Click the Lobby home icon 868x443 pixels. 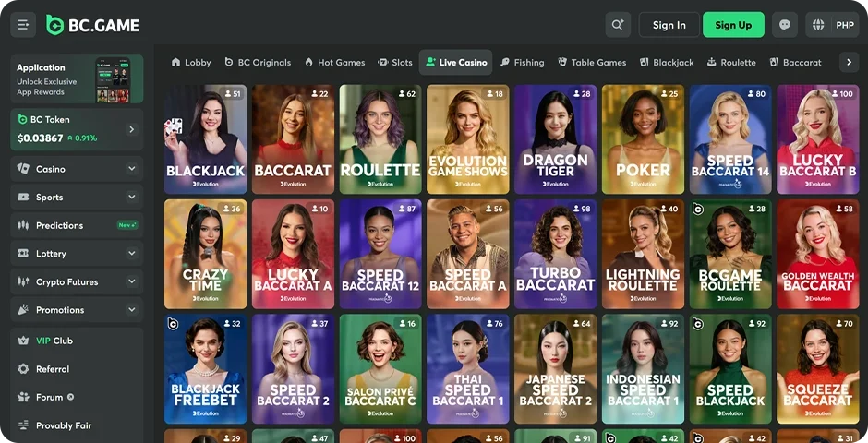176,62
